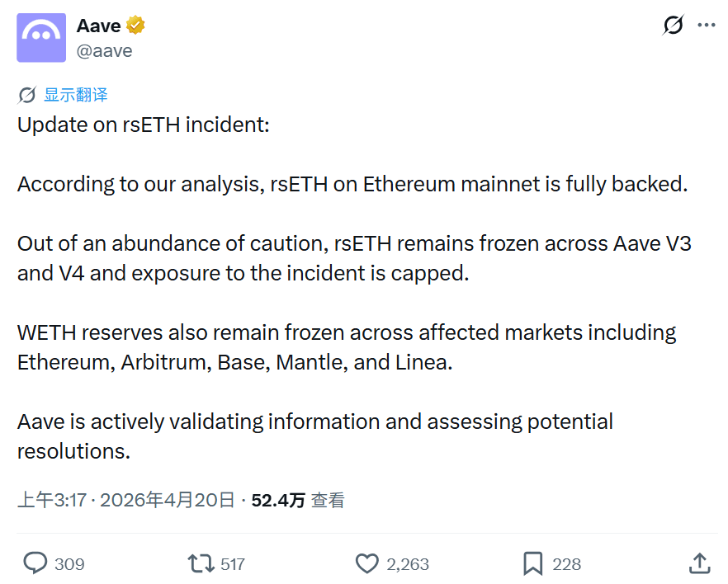This screenshot has height=584, width=728.
Task: Like the post with the heart icon
Action: [366, 563]
